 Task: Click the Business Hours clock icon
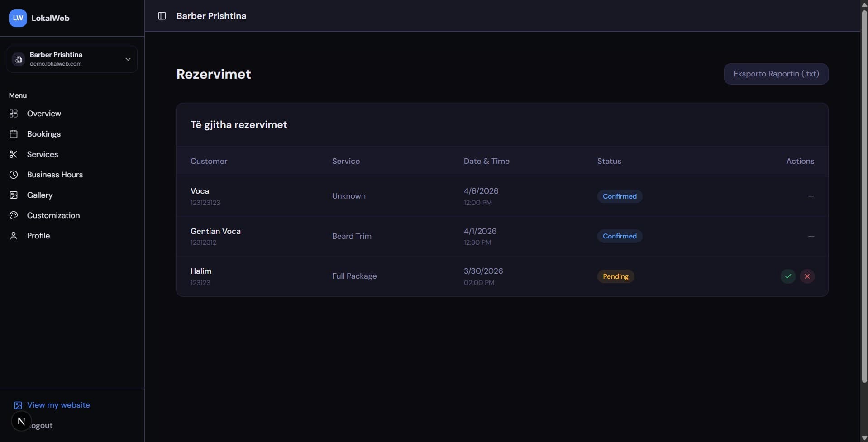pos(14,175)
